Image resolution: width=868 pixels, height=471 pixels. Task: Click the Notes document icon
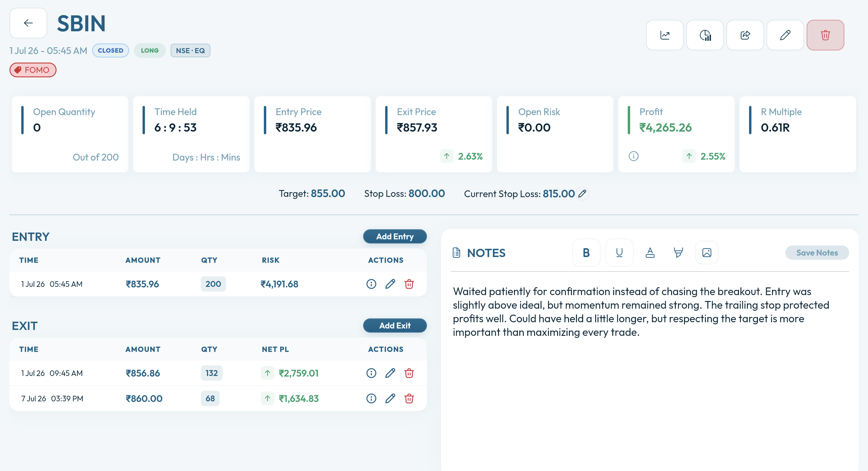pyautogui.click(x=456, y=253)
